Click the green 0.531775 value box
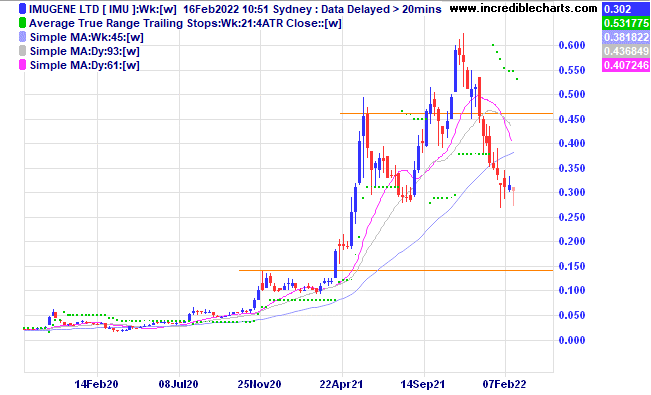 (626, 23)
